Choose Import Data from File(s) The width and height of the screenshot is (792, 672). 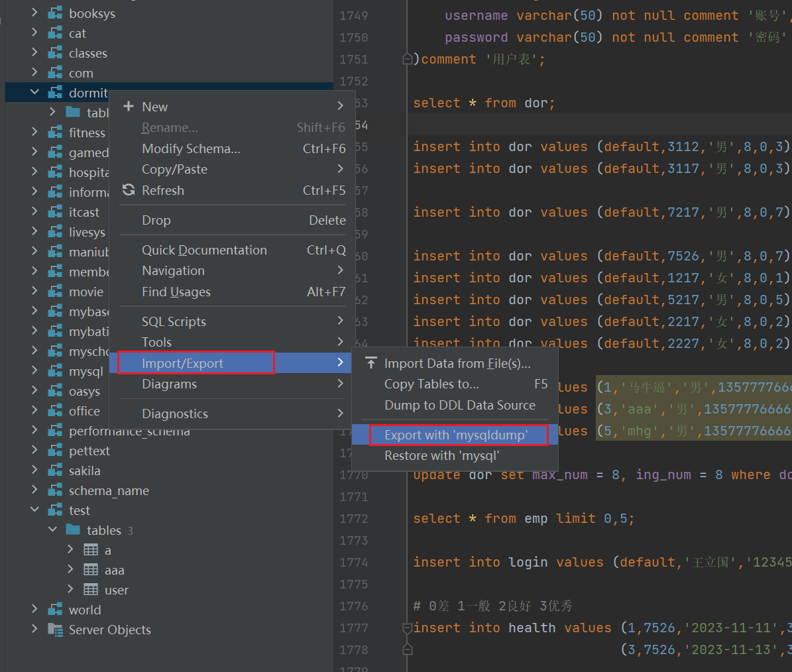(455, 364)
